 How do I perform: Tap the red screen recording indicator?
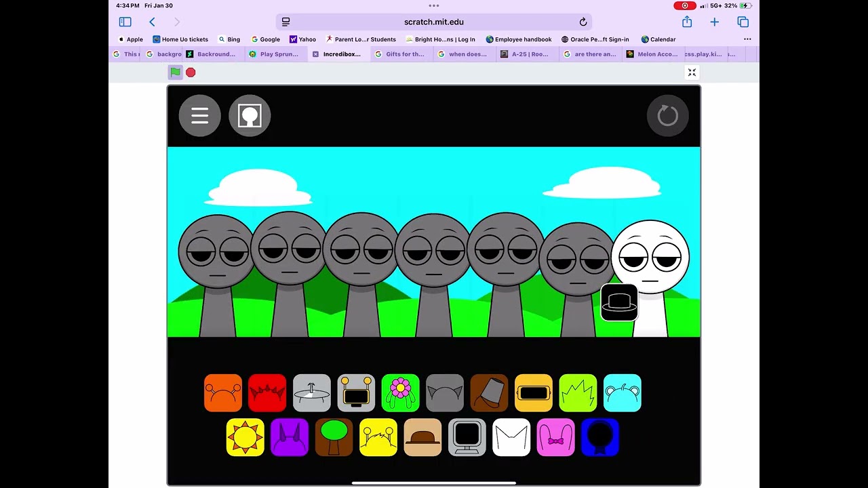pos(685,5)
